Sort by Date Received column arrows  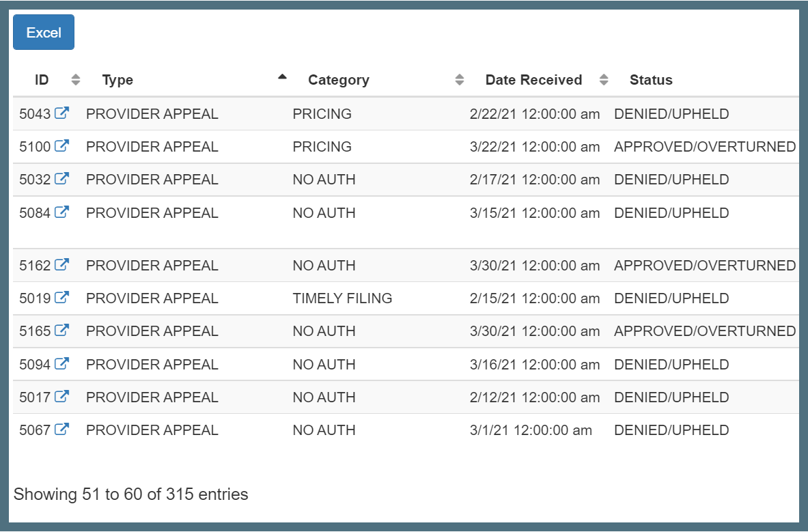604,80
